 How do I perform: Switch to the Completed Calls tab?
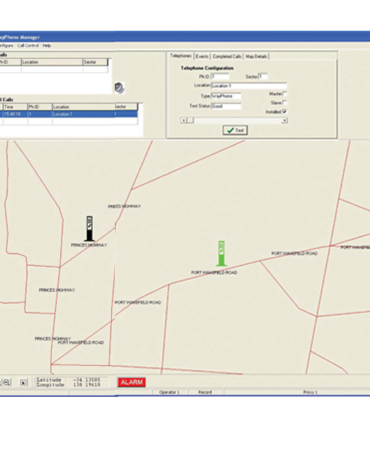[227, 56]
